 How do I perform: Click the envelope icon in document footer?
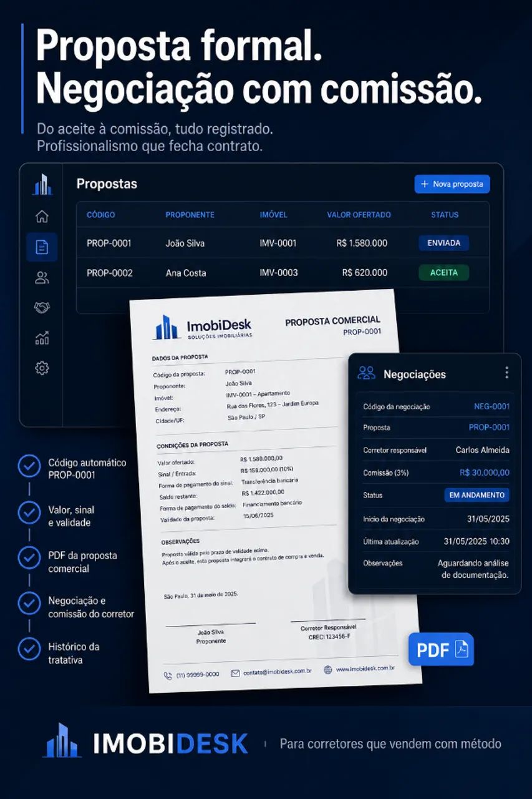(235, 673)
